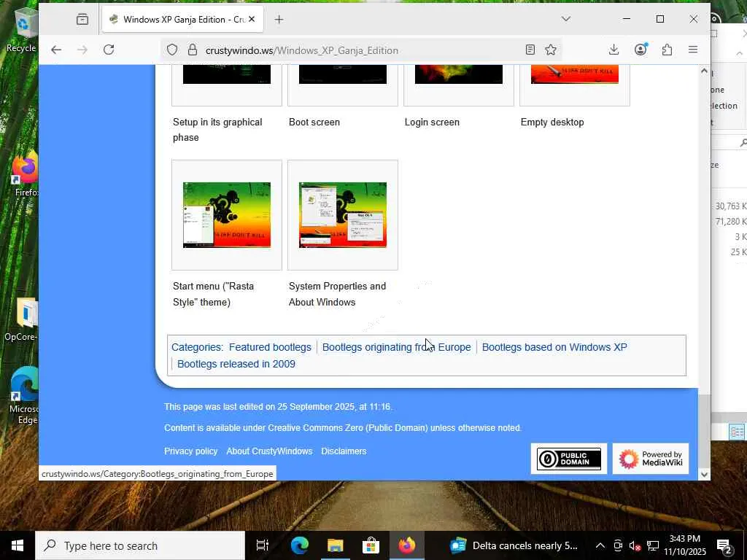Select the Microsoft Edge desktop shortcut
The image size is (747, 560).
(x=25, y=395)
